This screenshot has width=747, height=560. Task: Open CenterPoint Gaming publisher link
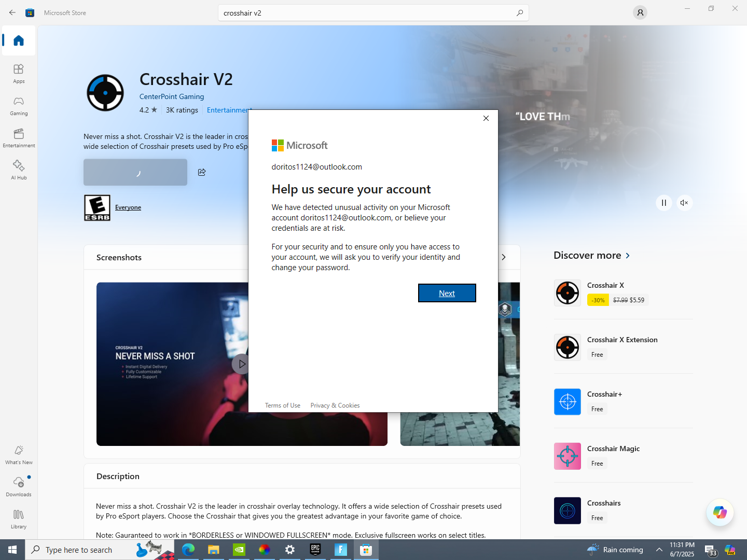coord(172,96)
